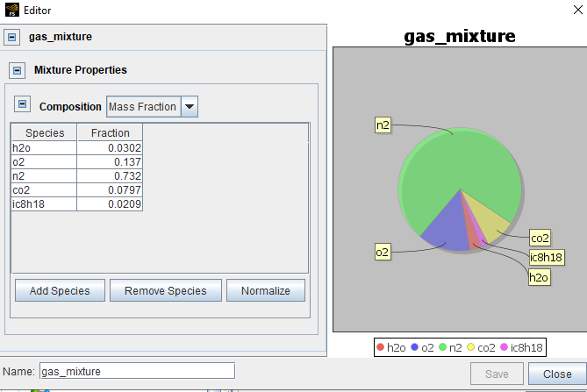
Task: Click the 0.0209 fraction value
Action: tap(110, 203)
